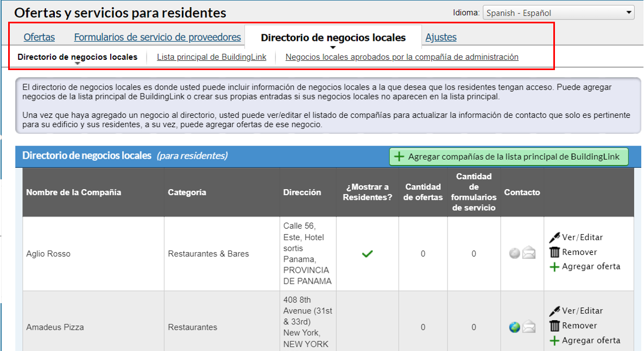Click the green plus icon in Aglio Rosso row
The height and width of the screenshot is (351, 644).
(x=554, y=267)
